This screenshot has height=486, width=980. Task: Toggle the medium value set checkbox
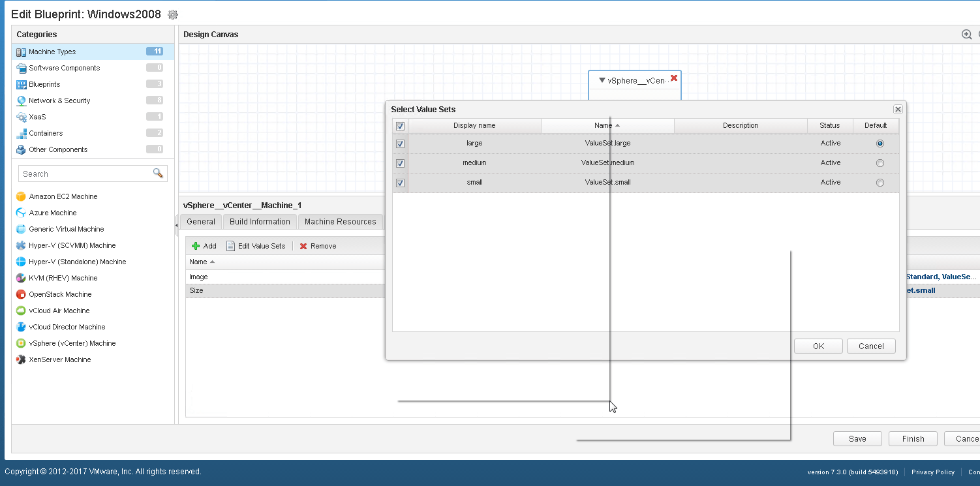[401, 163]
